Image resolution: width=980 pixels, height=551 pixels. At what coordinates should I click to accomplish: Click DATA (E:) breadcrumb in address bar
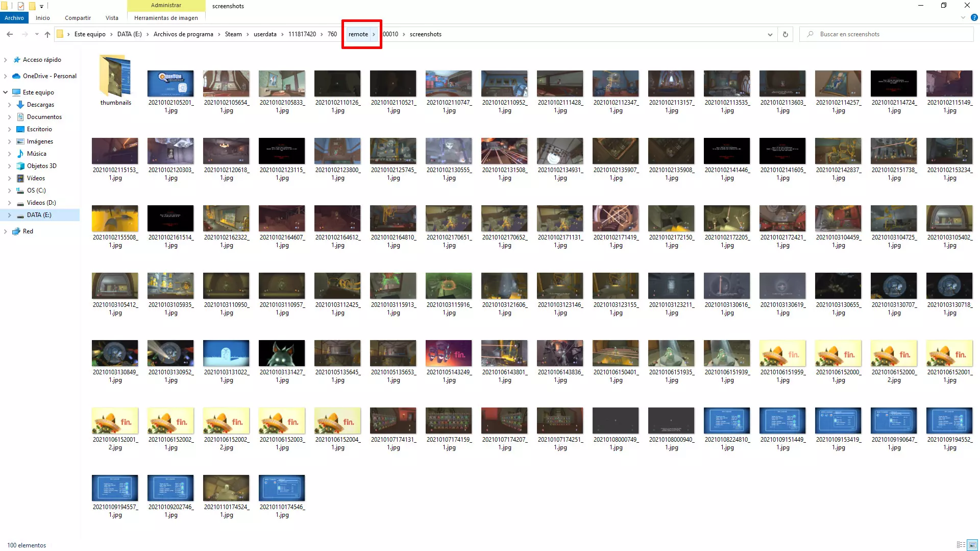(x=130, y=34)
